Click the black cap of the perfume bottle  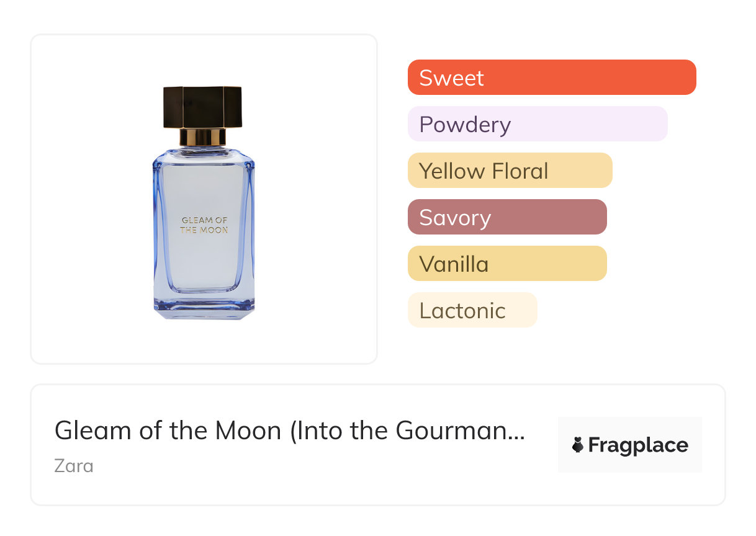202,107
